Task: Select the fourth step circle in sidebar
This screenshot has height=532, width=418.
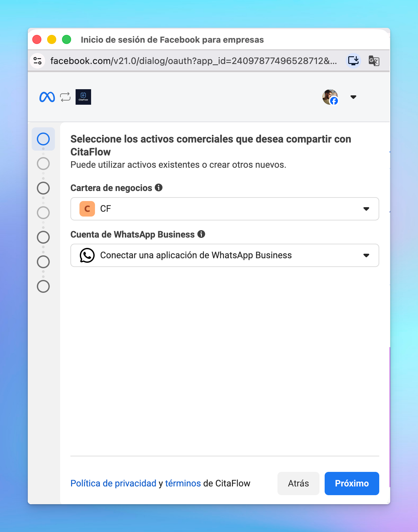Action: [x=43, y=213]
